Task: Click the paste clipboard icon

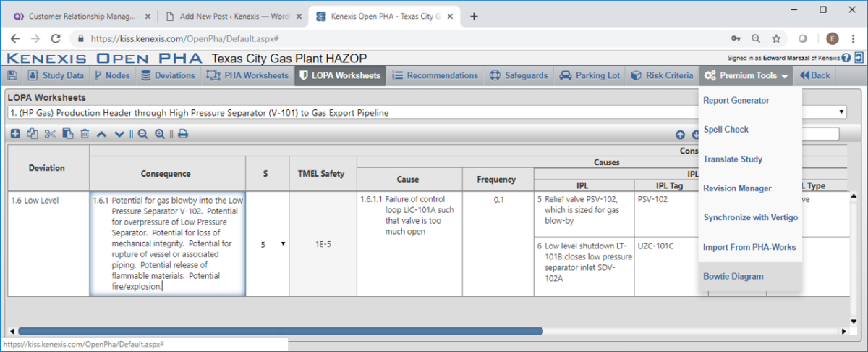Action: point(67,133)
